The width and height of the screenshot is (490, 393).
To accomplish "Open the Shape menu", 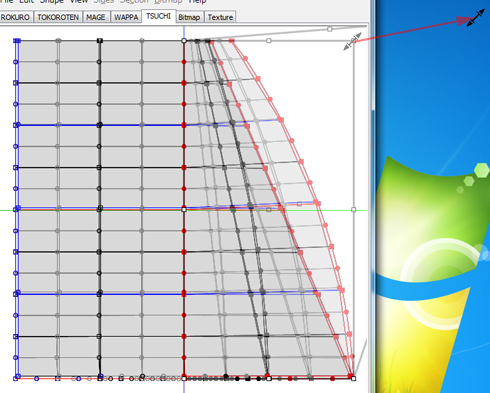I will tap(52, 2).
